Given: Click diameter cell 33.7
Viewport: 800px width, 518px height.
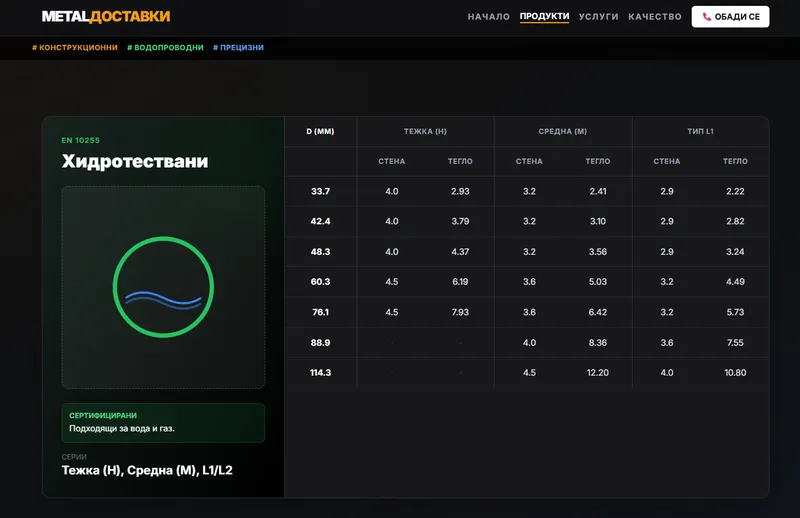Looking at the screenshot, I should (320, 191).
